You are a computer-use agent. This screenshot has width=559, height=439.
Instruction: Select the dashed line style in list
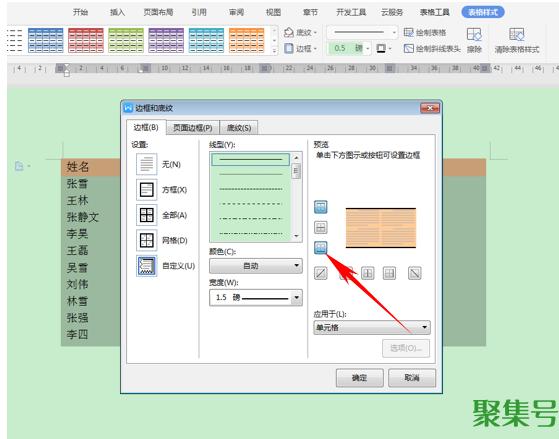[x=251, y=204]
